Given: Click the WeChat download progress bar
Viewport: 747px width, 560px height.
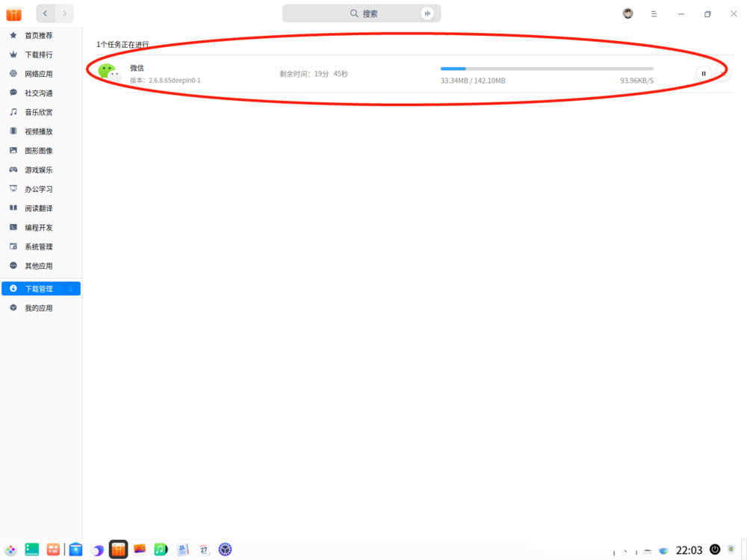Looking at the screenshot, I should 546,69.
